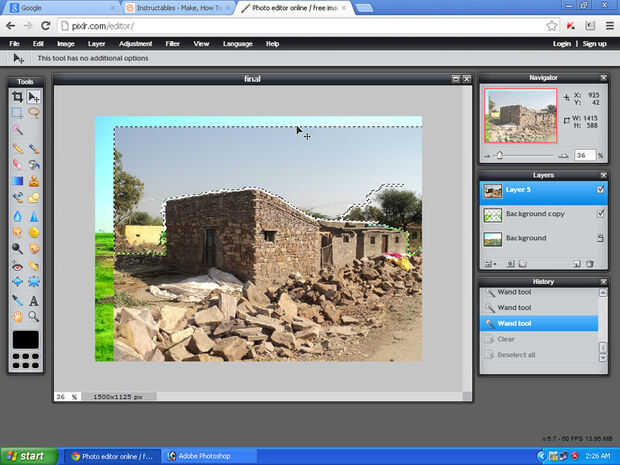The image size is (620, 465).
Task: Select the Red eye reduction tool
Action: pyautogui.click(x=17, y=267)
